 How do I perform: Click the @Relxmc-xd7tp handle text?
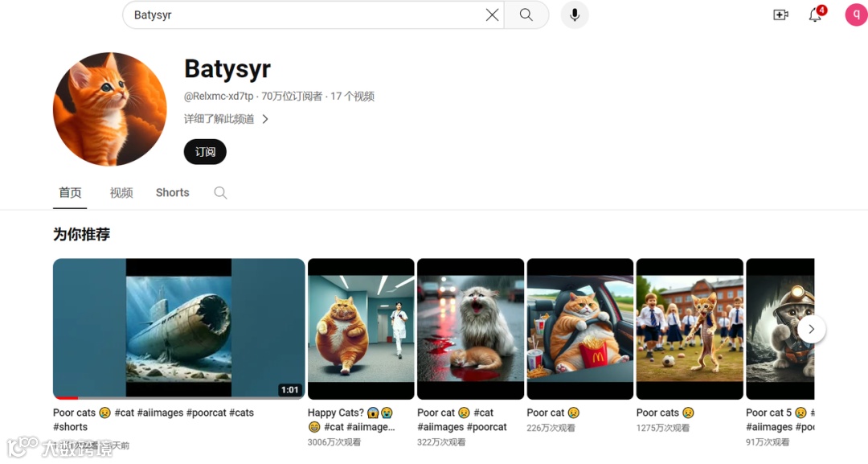pyautogui.click(x=219, y=96)
